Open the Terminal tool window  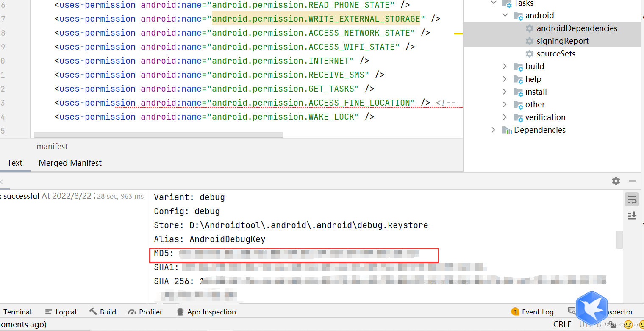point(17,312)
